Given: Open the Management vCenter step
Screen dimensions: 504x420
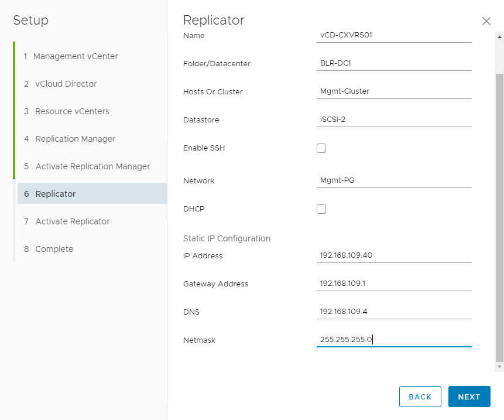Looking at the screenshot, I should [x=76, y=56].
